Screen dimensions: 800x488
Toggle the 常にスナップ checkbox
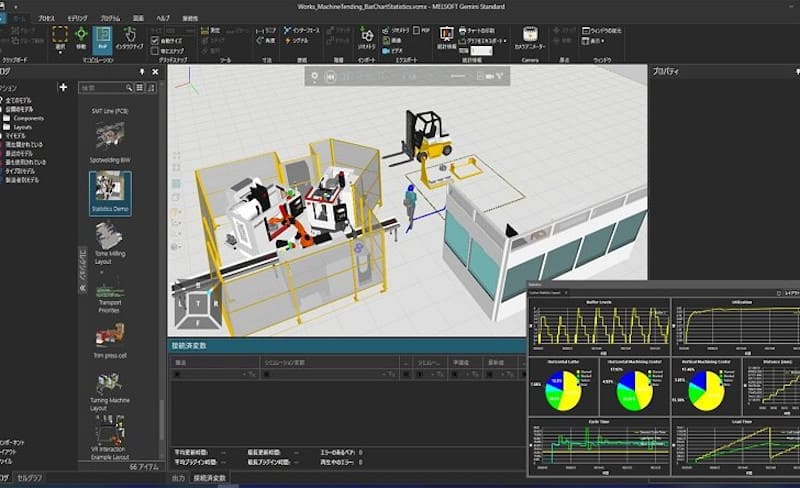[x=155, y=51]
